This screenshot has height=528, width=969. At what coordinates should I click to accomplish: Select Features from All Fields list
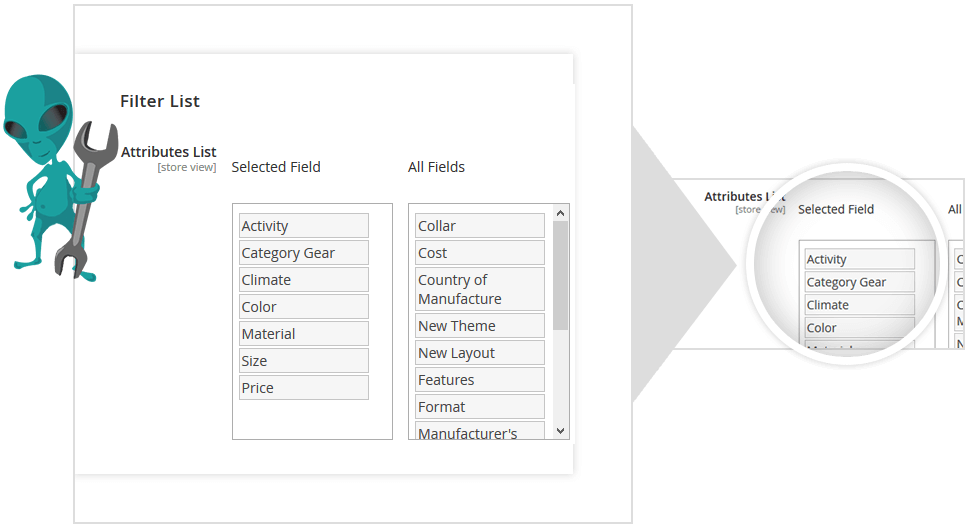(x=480, y=380)
